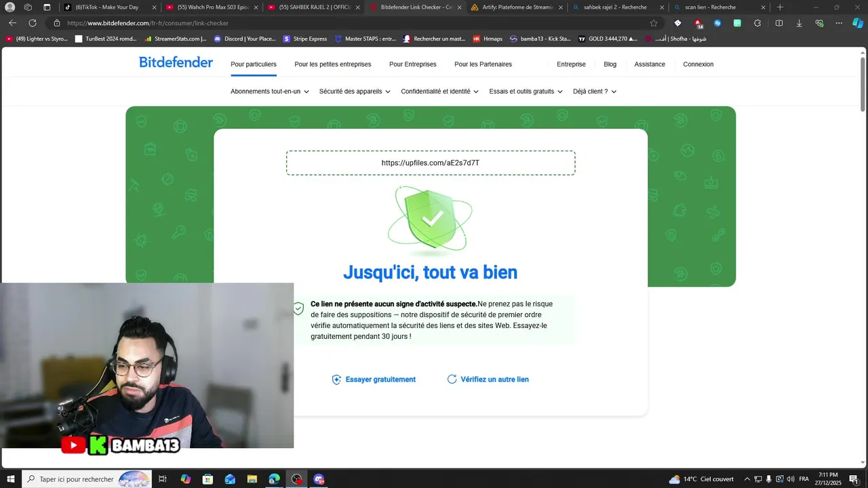Open the red extension with badge 14
868x488 pixels.
698,23
